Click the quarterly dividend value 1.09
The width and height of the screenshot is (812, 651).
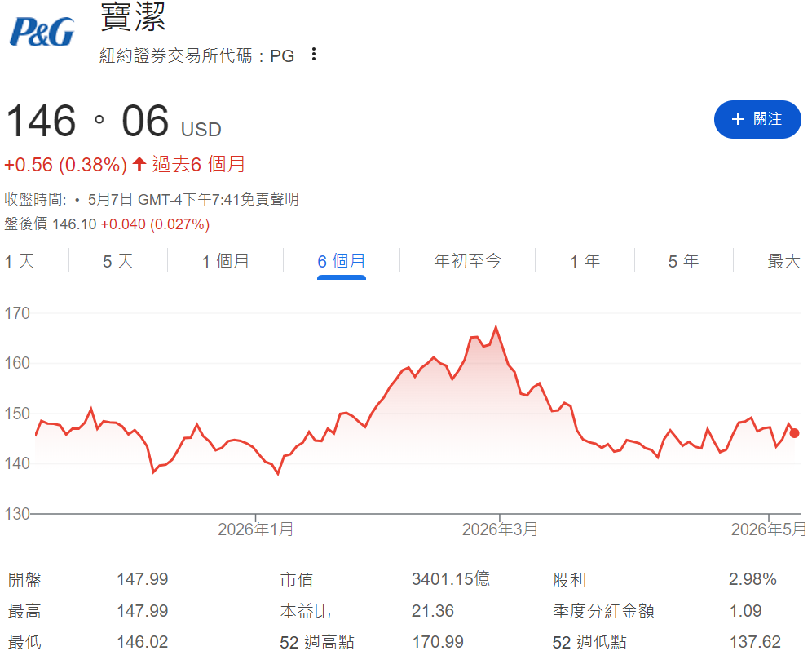tap(746, 610)
